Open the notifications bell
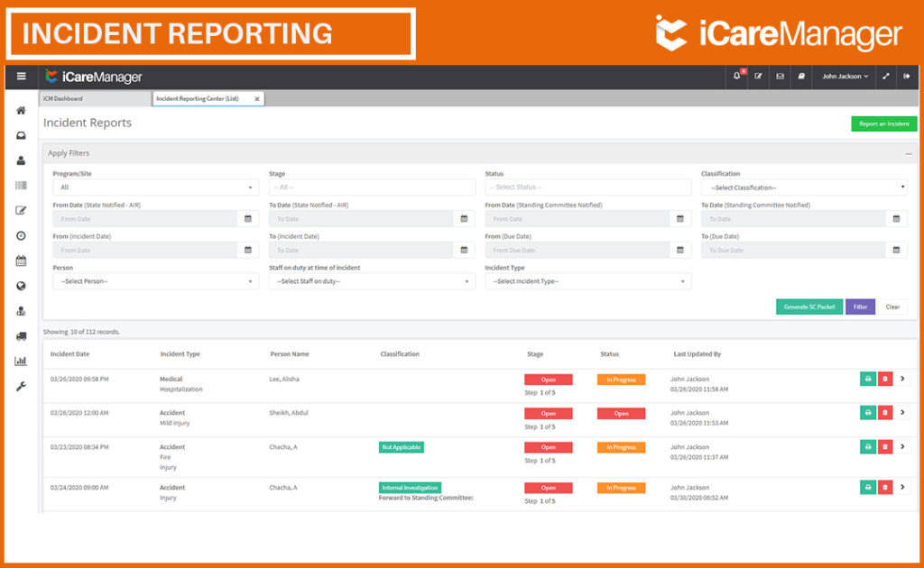This screenshot has width=924, height=568. (x=736, y=76)
